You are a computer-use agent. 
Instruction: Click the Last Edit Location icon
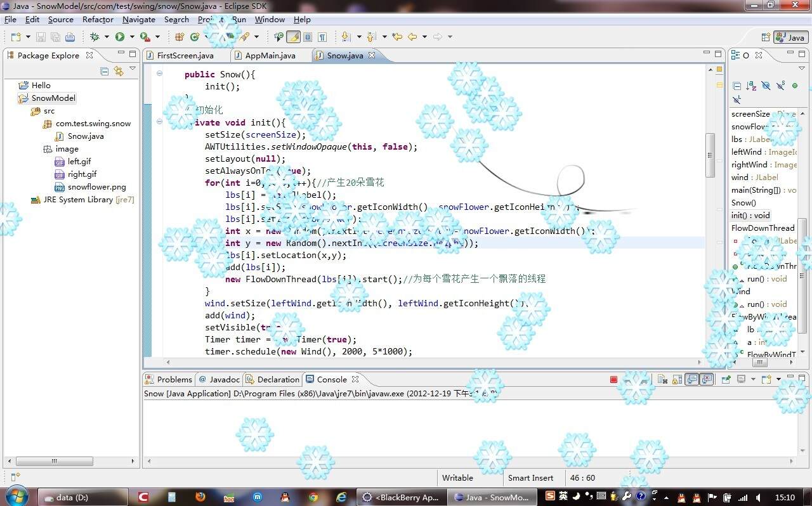coord(397,37)
